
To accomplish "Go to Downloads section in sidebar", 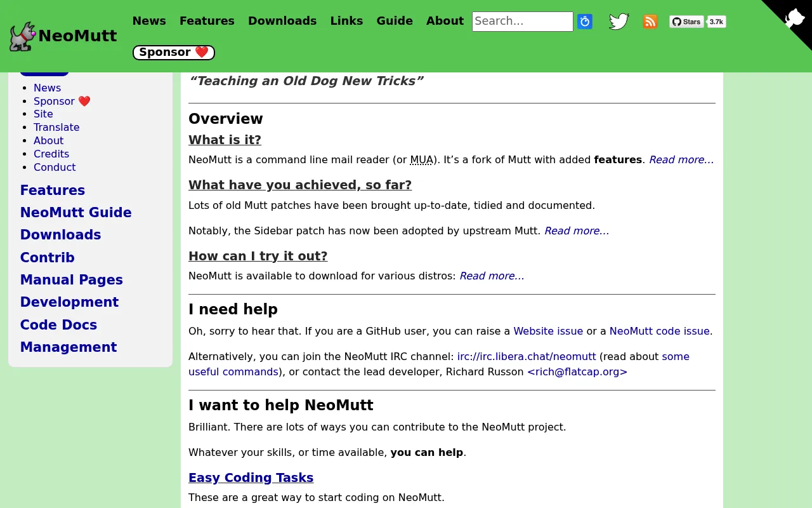I will click(61, 235).
